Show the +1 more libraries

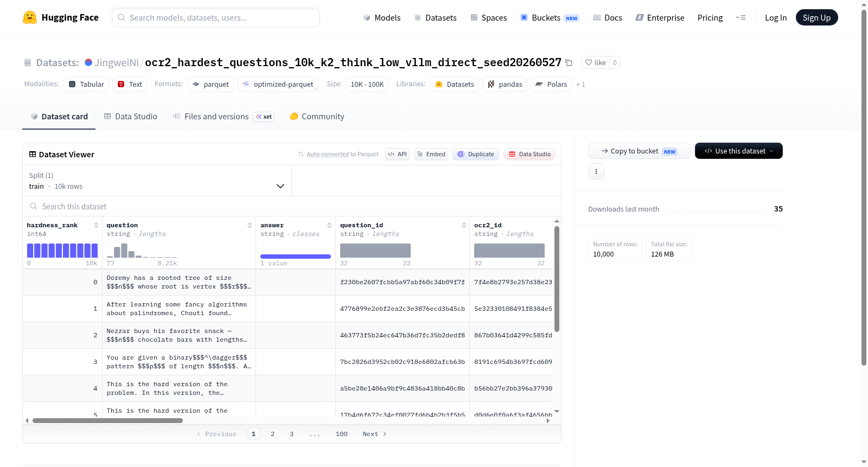click(580, 84)
